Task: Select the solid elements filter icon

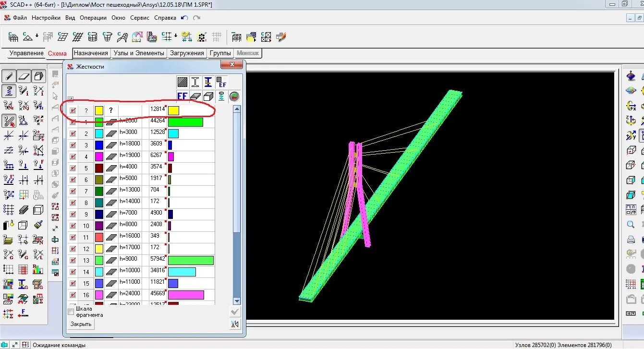Action: pos(39,76)
